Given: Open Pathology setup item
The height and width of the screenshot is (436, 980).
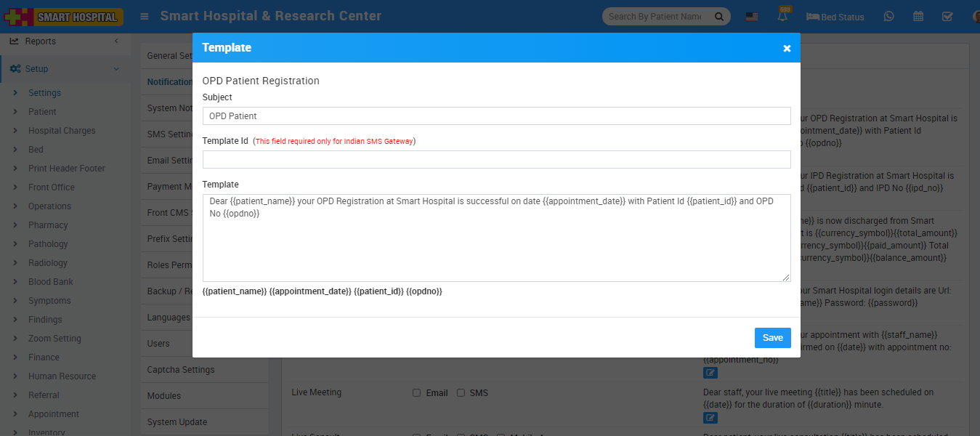Looking at the screenshot, I should (x=48, y=244).
